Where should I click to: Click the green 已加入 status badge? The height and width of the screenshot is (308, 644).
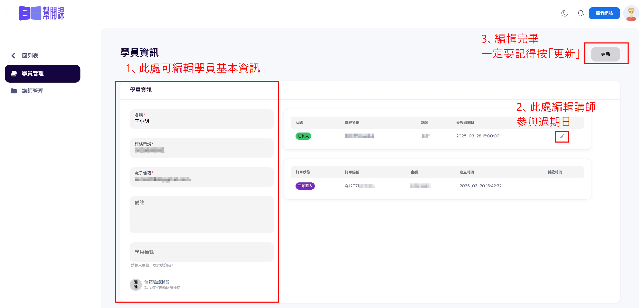tap(303, 136)
